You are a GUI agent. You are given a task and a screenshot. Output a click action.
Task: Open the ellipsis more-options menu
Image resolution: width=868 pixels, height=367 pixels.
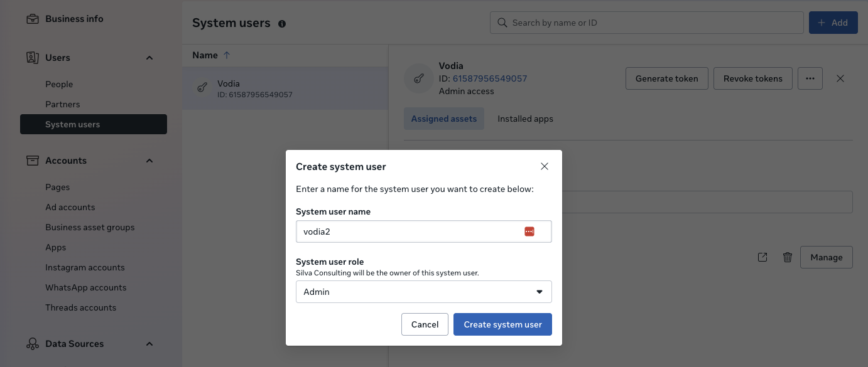(x=810, y=78)
